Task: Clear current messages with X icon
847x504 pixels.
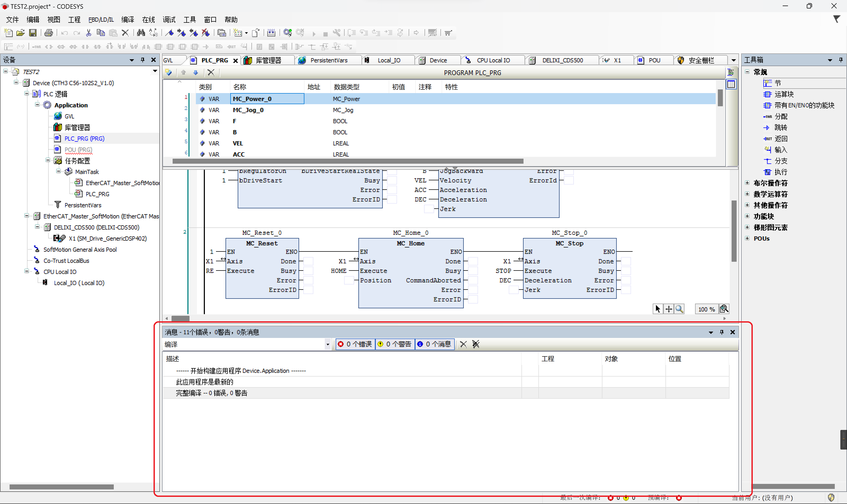Action: [463, 344]
